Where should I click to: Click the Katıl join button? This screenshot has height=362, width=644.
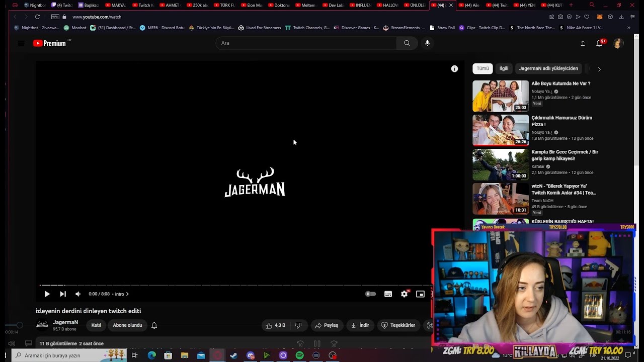[x=96, y=325]
